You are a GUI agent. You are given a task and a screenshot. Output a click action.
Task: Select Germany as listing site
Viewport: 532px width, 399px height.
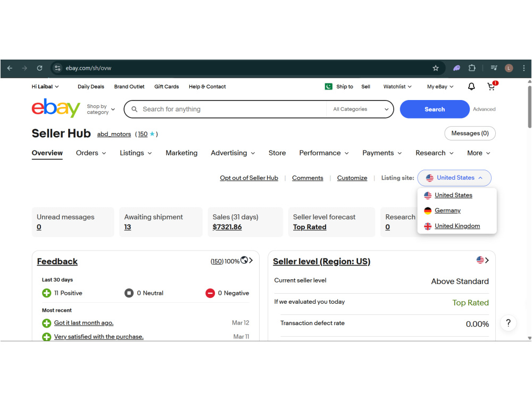pos(447,211)
